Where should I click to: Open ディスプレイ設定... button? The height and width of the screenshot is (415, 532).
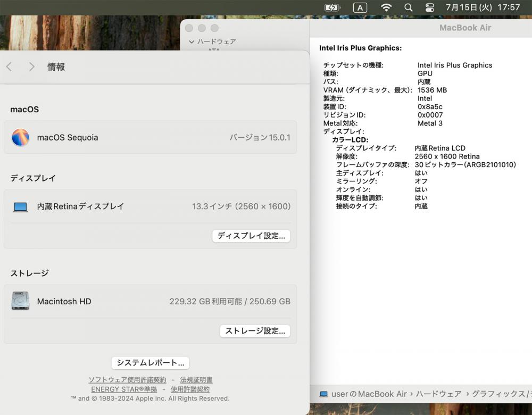click(x=251, y=236)
